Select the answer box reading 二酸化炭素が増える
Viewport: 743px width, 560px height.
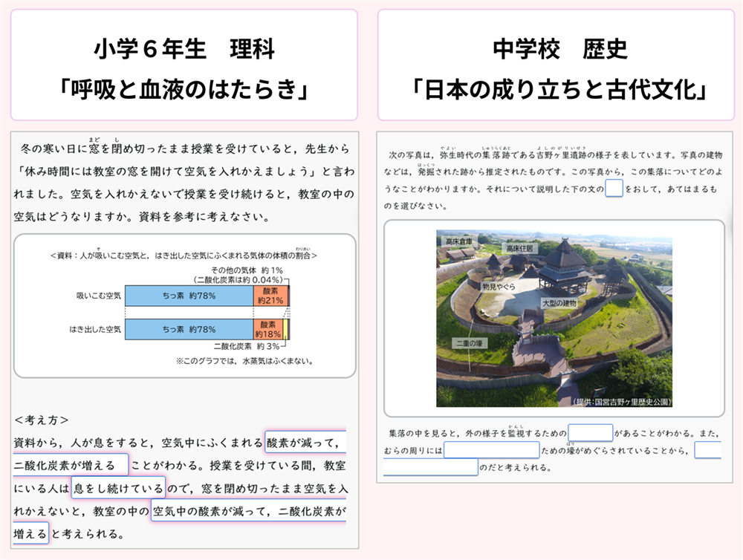[70, 466]
